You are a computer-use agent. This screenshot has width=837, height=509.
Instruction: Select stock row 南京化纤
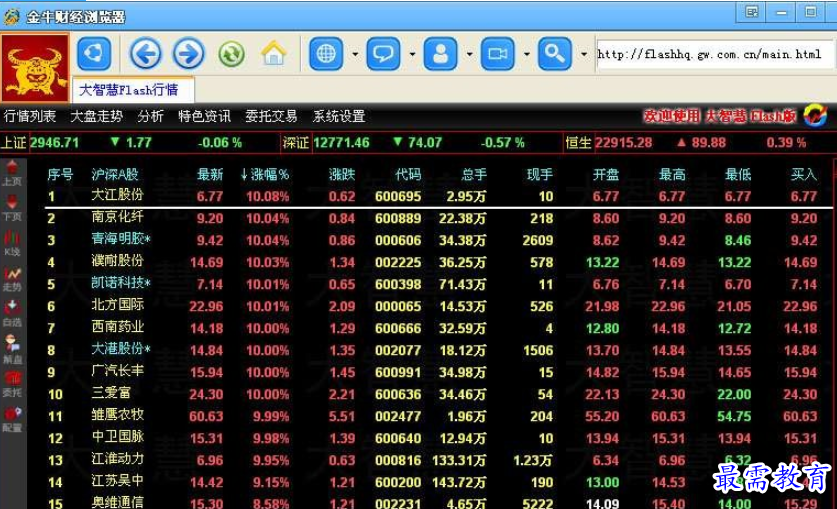[x=432, y=218]
